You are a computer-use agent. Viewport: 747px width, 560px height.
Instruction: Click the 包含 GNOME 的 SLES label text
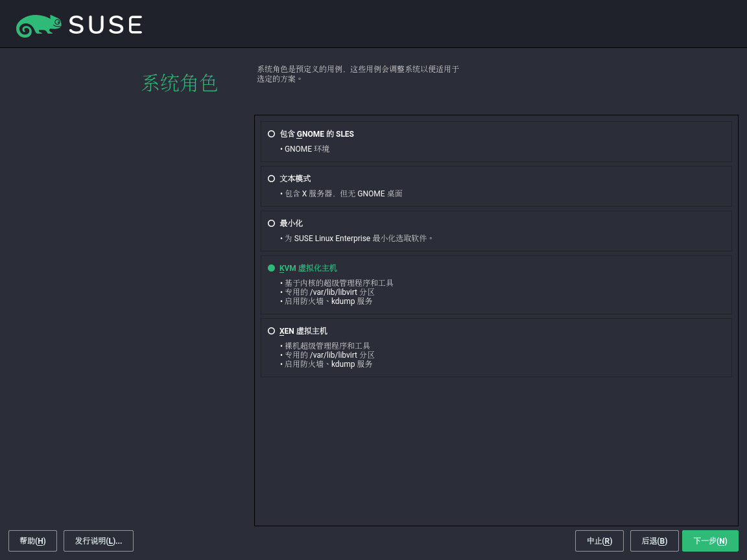[x=316, y=134]
